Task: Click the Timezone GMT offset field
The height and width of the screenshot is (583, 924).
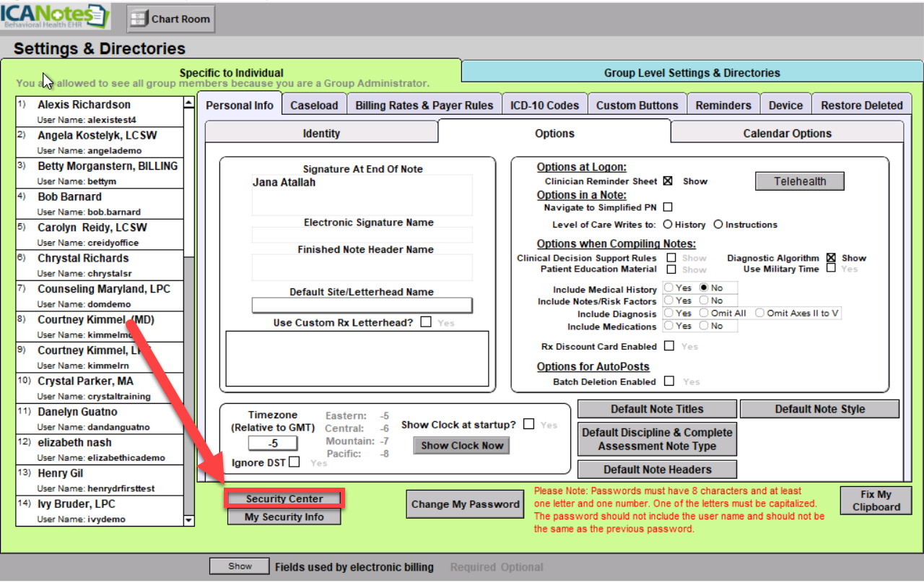Action: tap(273, 444)
